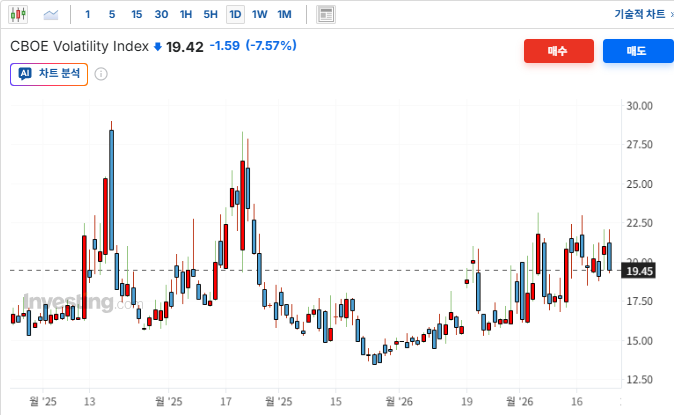This screenshot has width=674, height=415.
Task: Click the 19 date label on time axis
Action: pos(467,402)
